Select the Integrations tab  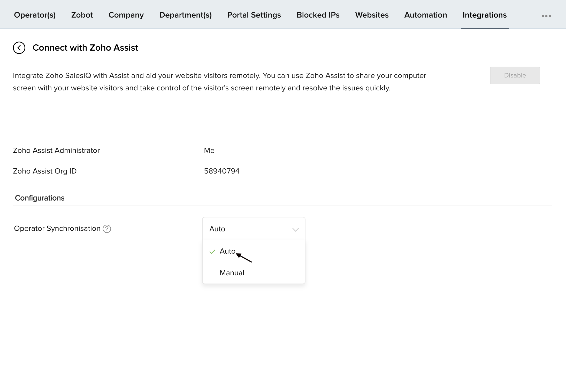click(485, 15)
